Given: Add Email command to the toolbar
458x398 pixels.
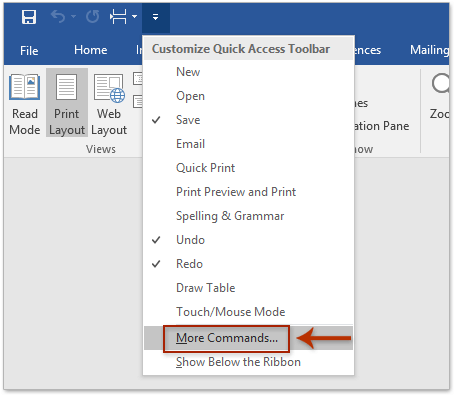Looking at the screenshot, I should [x=248, y=144].
